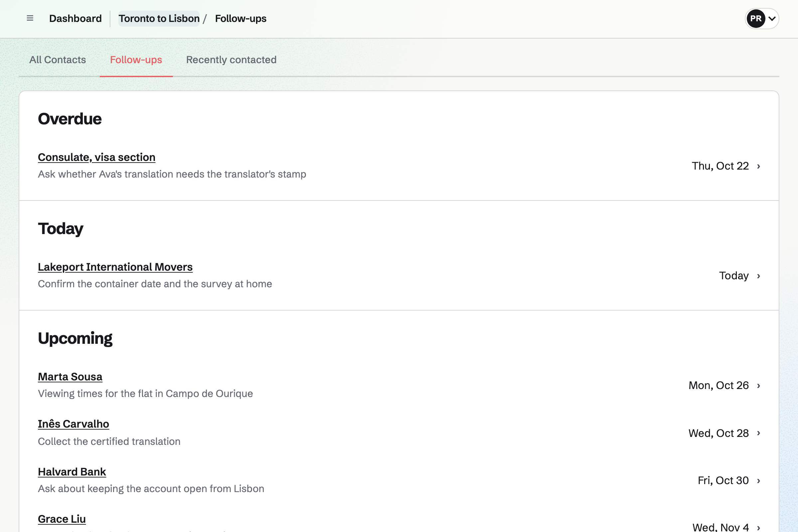
Task: Expand chevron next to Thu, Oct 22
Action: 759,166
